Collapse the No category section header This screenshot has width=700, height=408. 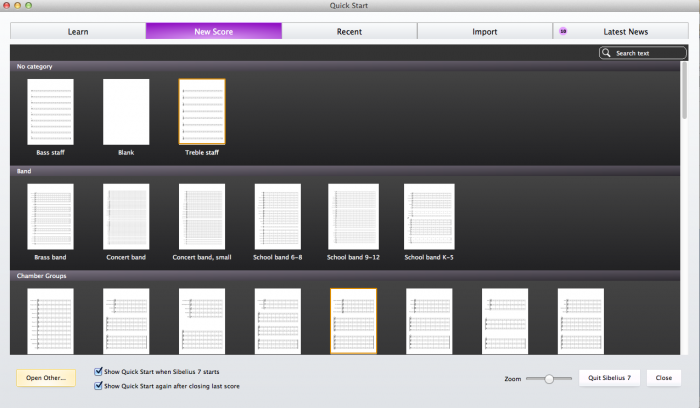[x=345, y=67]
